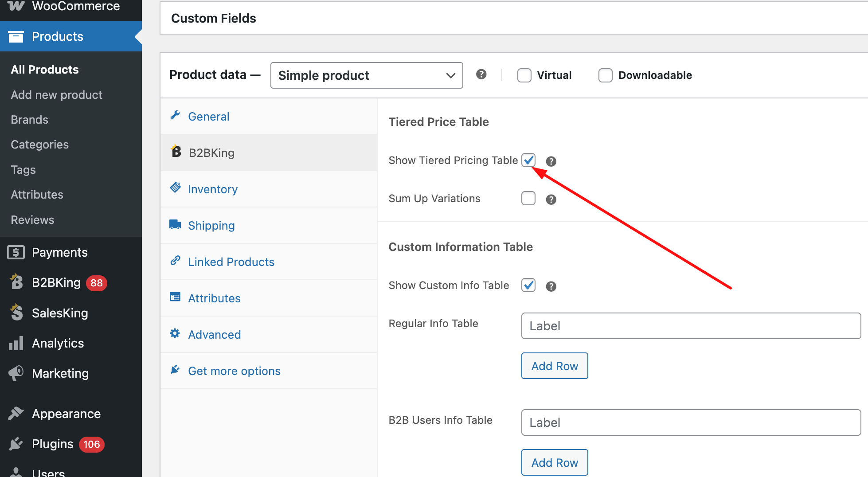
Task: Uncheck Show Custom Info Table checkbox
Action: [528, 285]
